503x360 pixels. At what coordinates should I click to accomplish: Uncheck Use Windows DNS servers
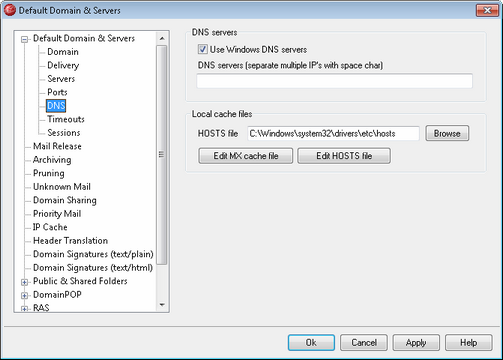click(203, 50)
